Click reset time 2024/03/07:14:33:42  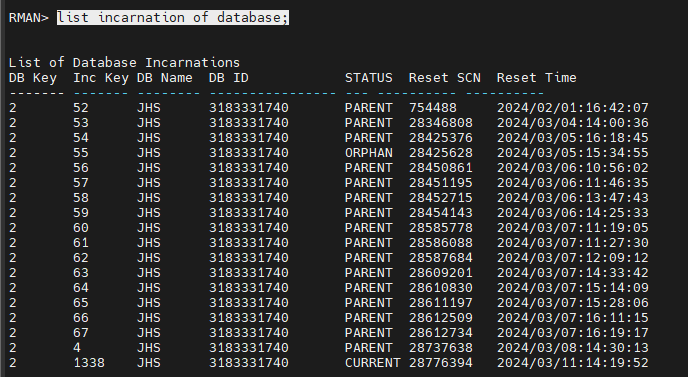coord(573,273)
